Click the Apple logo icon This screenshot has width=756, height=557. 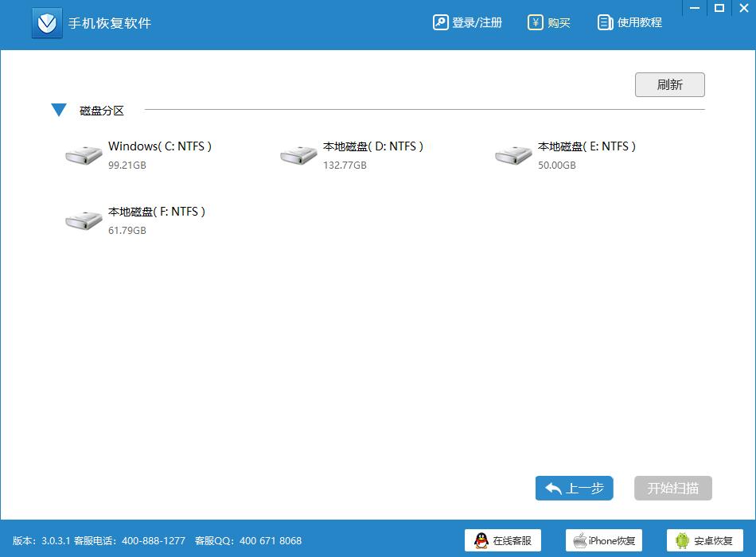(579, 540)
